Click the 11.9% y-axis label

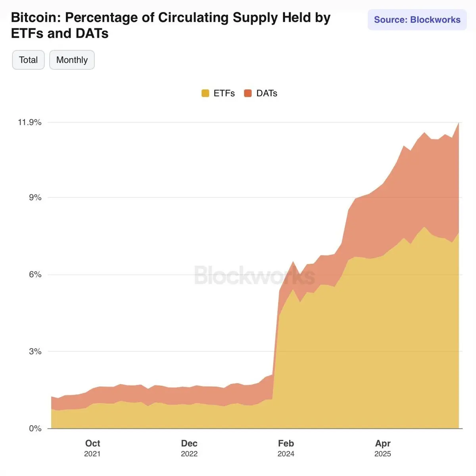(30, 122)
